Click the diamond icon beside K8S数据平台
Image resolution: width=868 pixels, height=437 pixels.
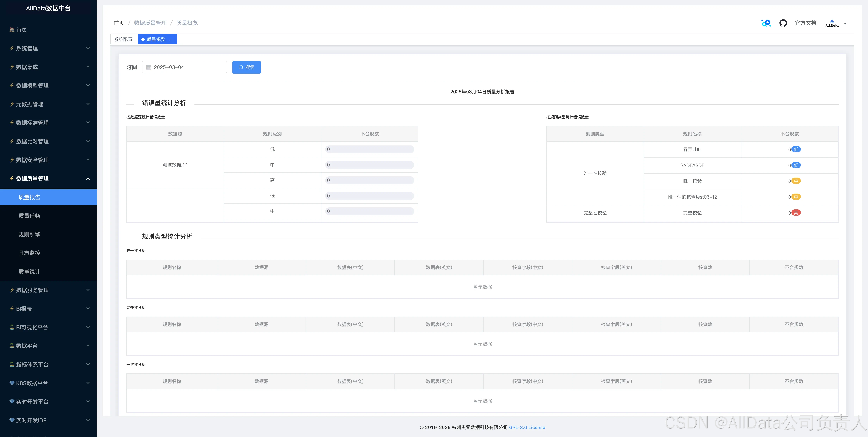coord(12,383)
